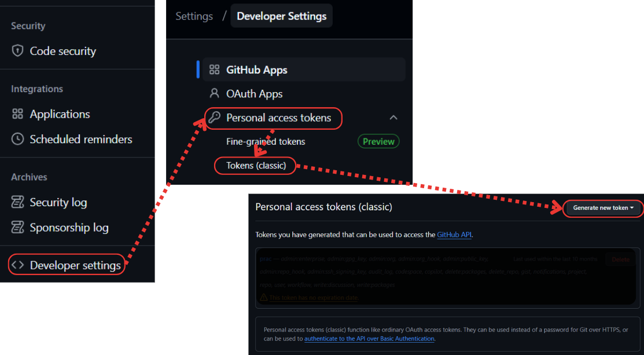Click the 'Integrations' section heading

coord(37,89)
